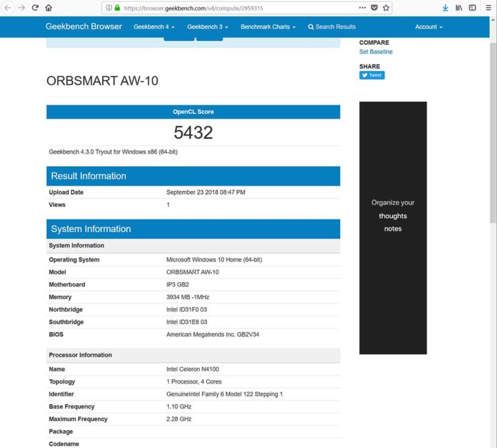View site information icon in address bar
The image size is (497, 448).
109,8
